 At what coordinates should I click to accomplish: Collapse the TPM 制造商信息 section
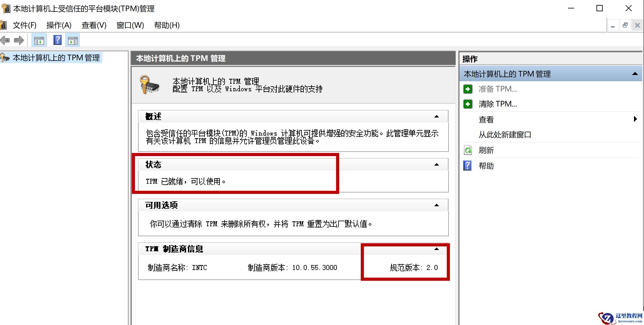coord(436,249)
